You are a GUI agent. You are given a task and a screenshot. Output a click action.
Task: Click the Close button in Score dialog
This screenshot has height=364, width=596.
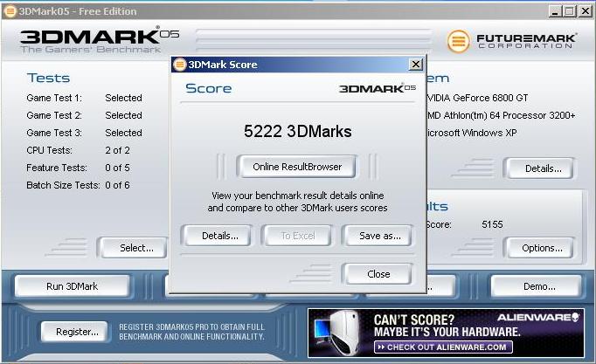[x=377, y=274]
